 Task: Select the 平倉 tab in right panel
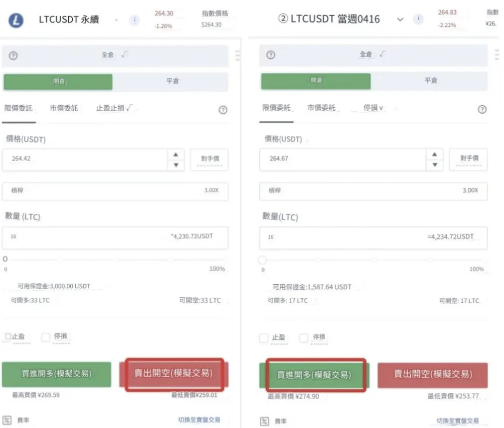pyautogui.click(x=430, y=81)
